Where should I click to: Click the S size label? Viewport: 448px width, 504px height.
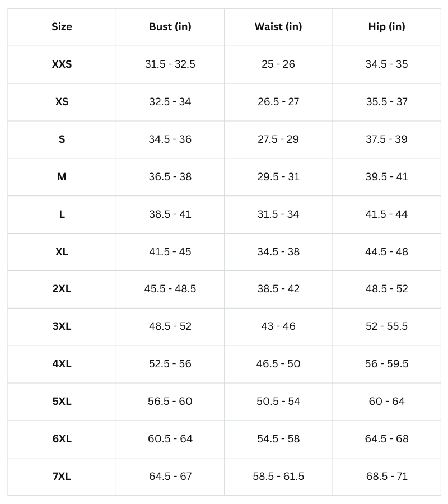point(62,139)
